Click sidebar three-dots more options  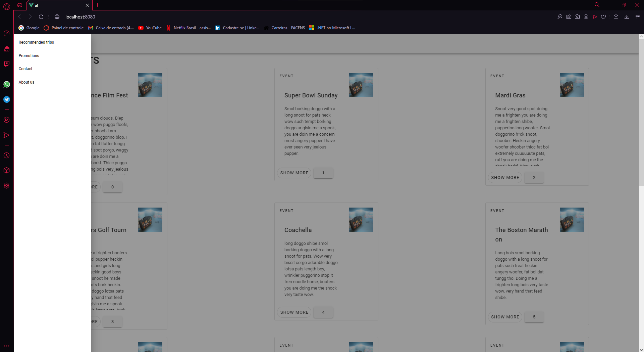coord(7,346)
